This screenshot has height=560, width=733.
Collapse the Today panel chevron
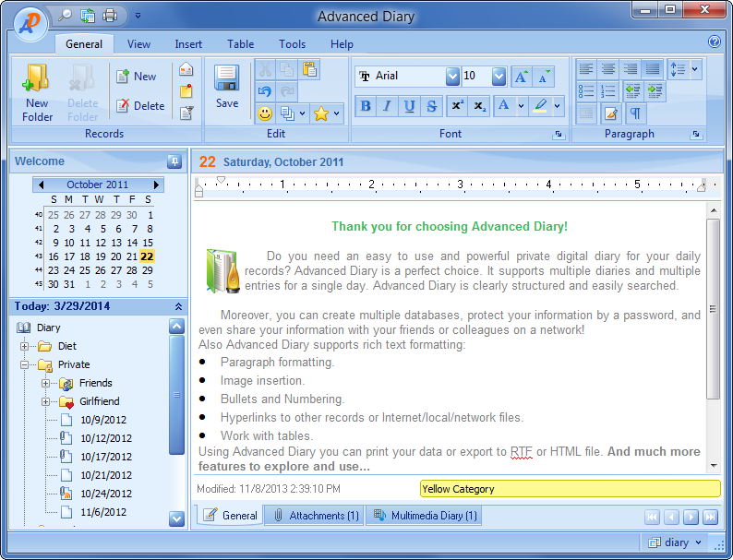(178, 306)
